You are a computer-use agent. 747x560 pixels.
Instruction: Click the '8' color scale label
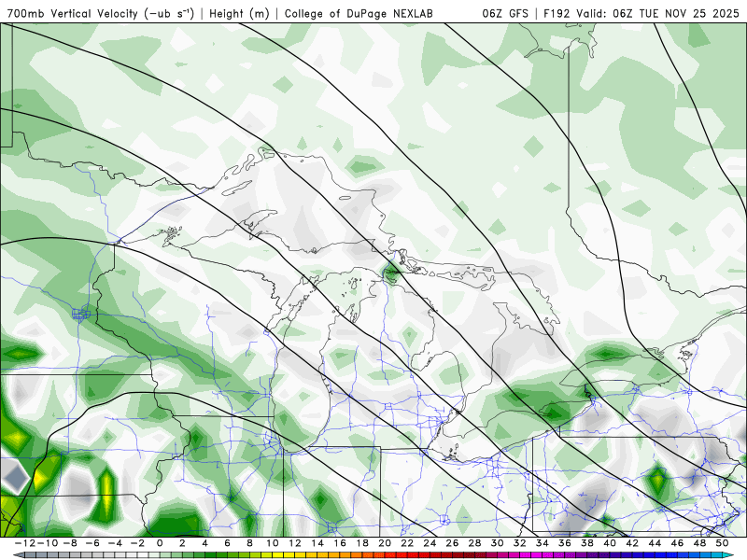tap(249, 543)
